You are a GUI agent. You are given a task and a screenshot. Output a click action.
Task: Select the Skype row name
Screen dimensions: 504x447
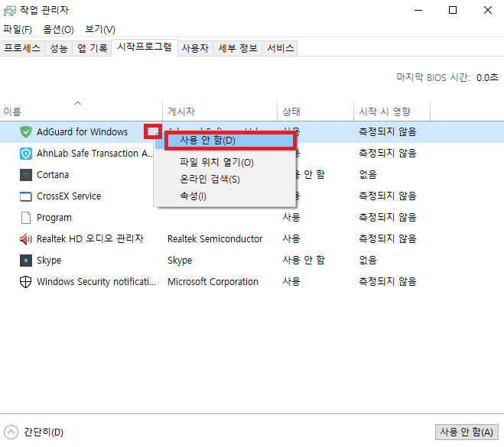click(49, 261)
